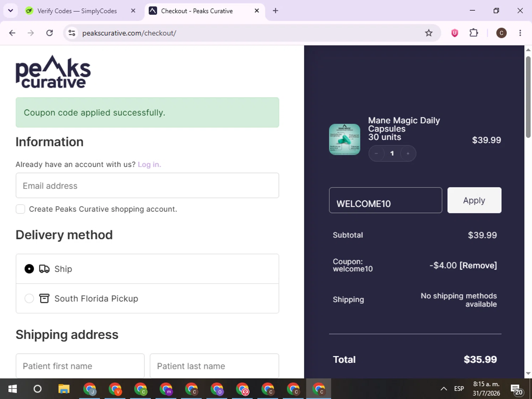Click the page vertical scrollbar thumb
The image size is (532, 399).
(x=528, y=97)
